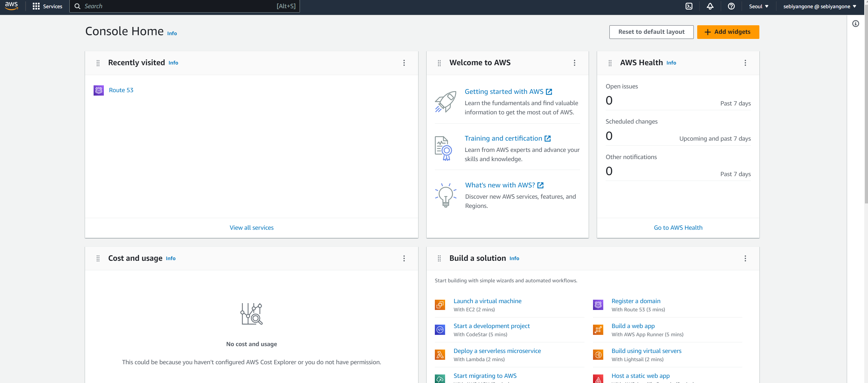Grab Recently visited widget drag handle
Screen dimensions: 868x383
point(98,63)
